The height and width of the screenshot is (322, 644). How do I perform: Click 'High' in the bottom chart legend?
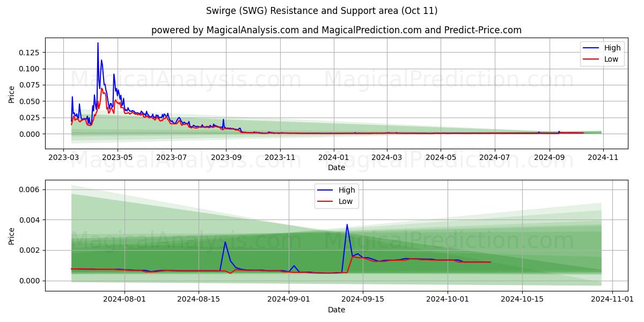point(347,190)
